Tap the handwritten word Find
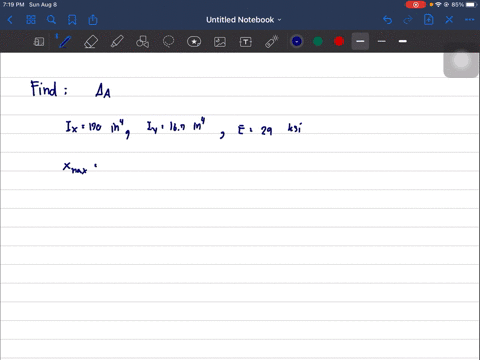The width and height of the screenshot is (480, 360). [x=44, y=89]
